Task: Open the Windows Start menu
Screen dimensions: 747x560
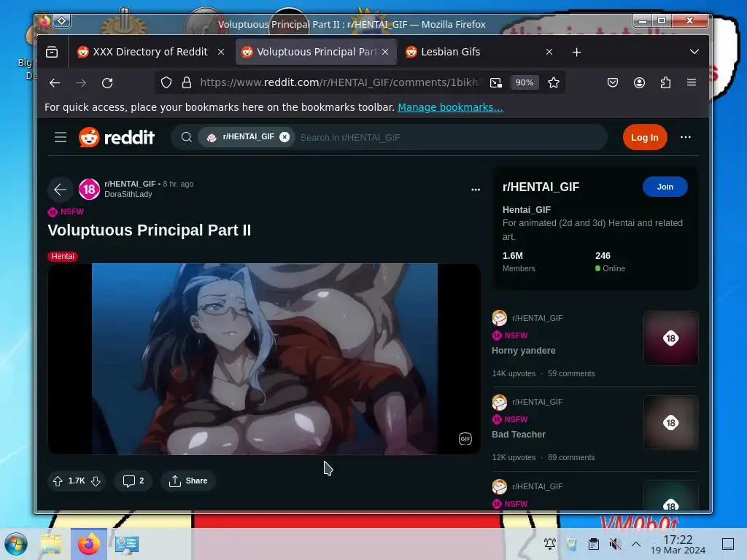Action: pos(16,544)
